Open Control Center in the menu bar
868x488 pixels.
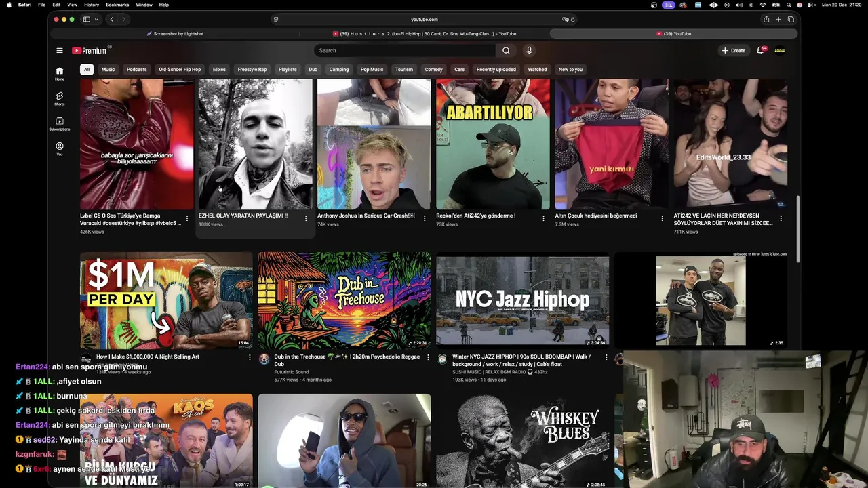811,5
